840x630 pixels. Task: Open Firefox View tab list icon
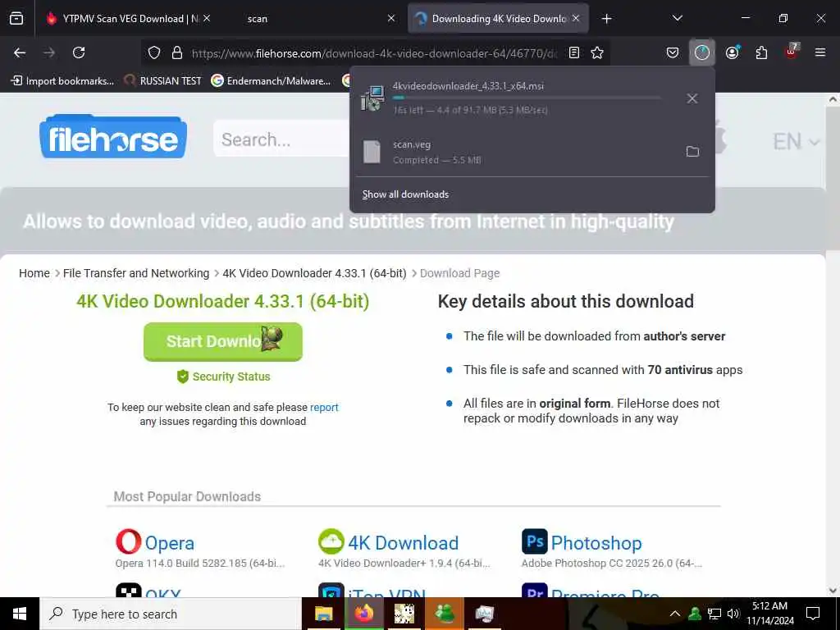pyautogui.click(x=16, y=19)
